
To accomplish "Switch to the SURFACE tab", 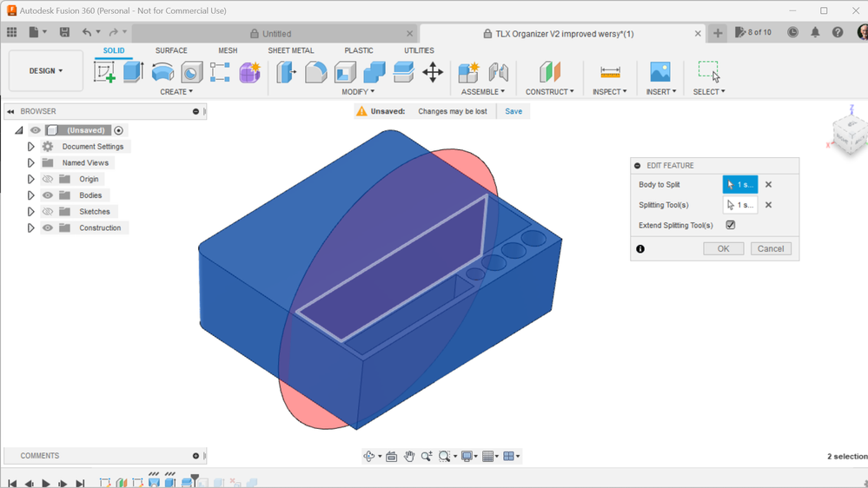I will click(171, 50).
